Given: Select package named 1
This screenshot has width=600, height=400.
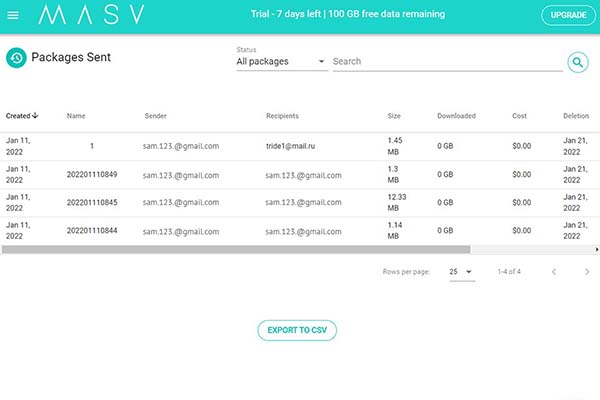Looking at the screenshot, I should (x=92, y=146).
